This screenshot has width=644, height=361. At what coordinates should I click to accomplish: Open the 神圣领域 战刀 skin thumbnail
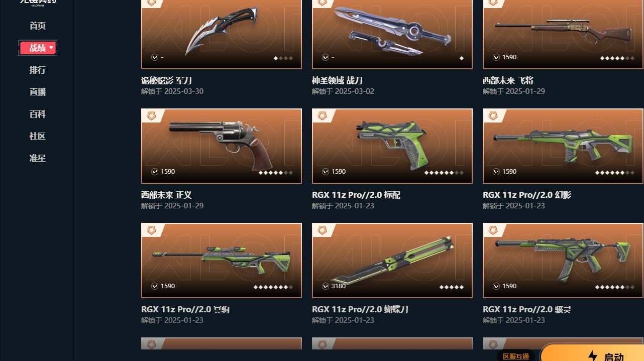(392, 34)
